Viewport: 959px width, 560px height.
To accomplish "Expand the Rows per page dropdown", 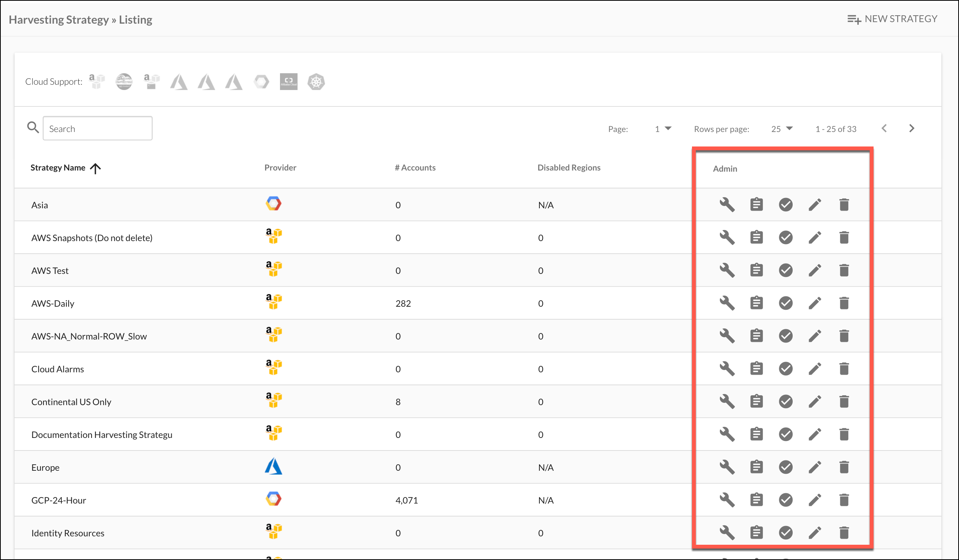I will pos(782,129).
